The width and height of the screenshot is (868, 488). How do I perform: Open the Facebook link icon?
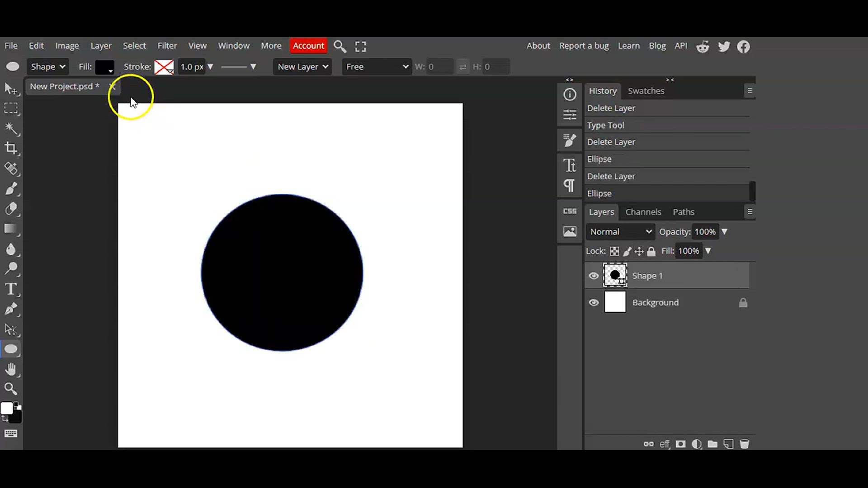(744, 47)
